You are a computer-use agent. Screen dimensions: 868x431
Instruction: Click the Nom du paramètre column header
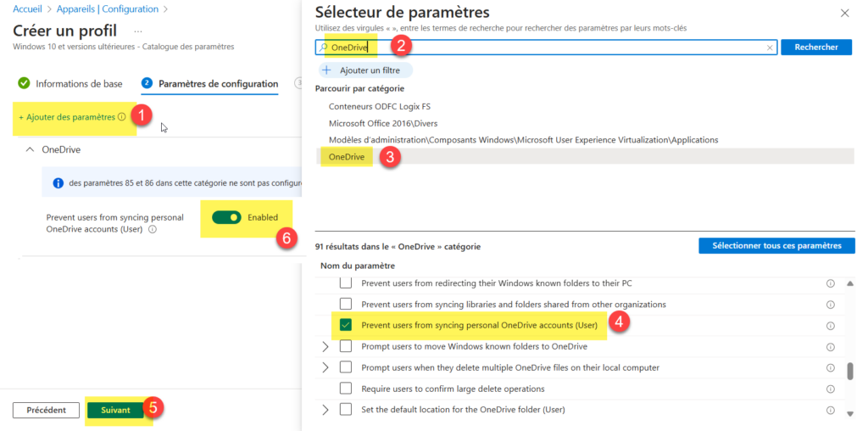click(x=358, y=266)
